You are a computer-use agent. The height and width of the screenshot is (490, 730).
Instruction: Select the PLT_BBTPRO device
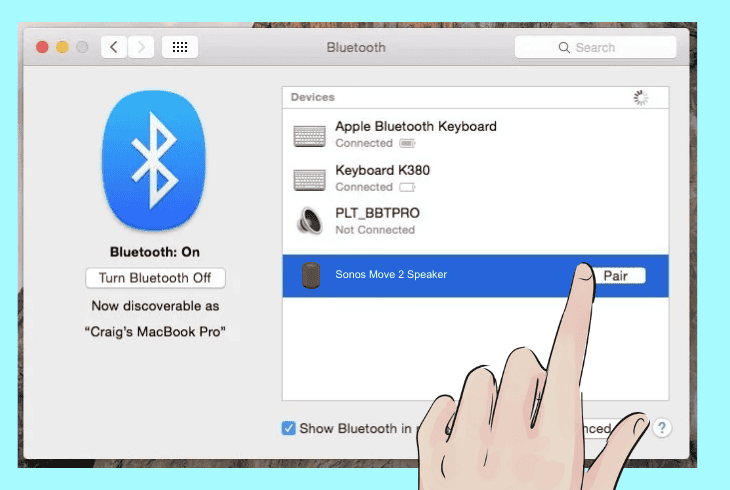point(475,221)
